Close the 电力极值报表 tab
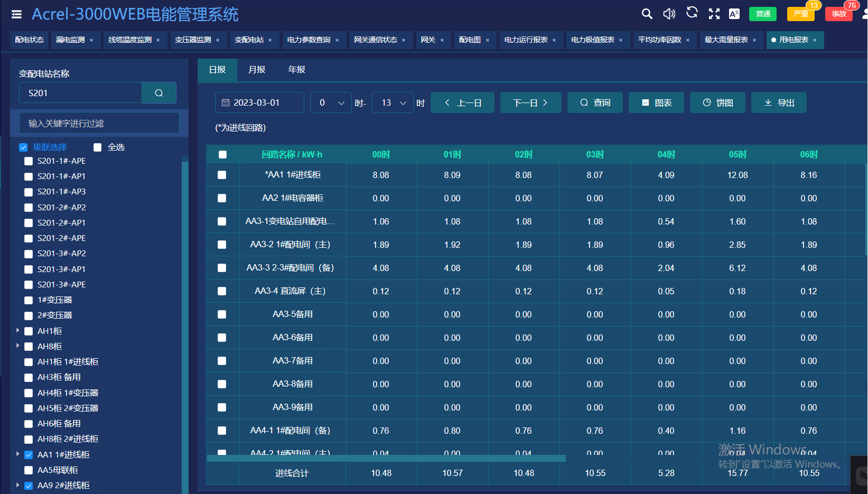 click(x=621, y=40)
